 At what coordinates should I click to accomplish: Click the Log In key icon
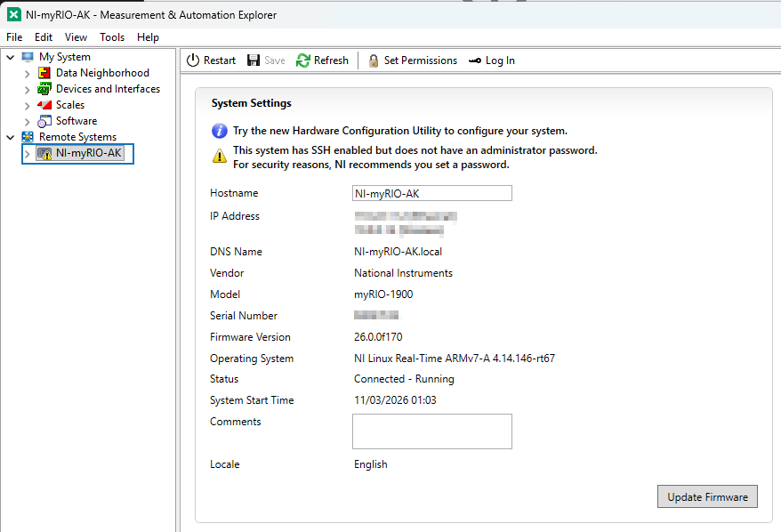475,60
